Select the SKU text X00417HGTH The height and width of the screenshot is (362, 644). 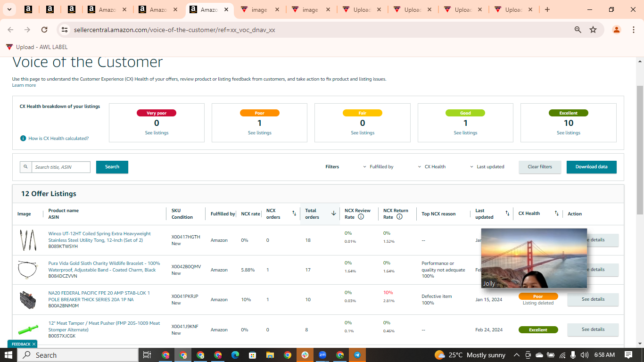[x=186, y=237]
